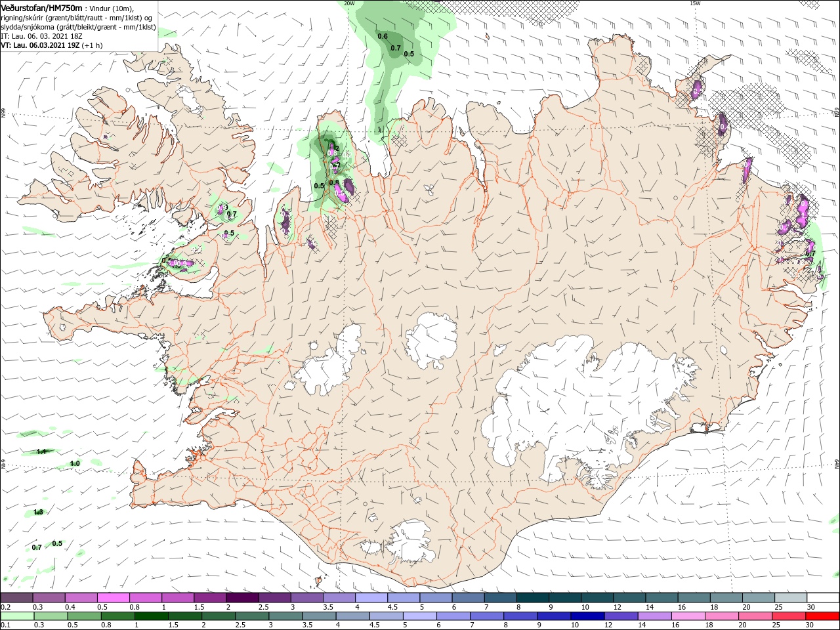Click the 1.1 precipitation value off southwest coast

(x=41, y=451)
